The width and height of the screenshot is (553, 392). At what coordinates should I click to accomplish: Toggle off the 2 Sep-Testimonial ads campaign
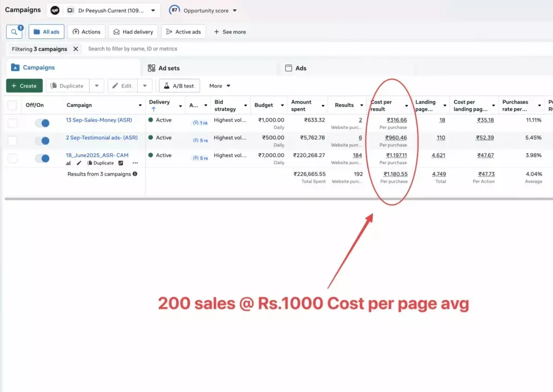point(42,141)
